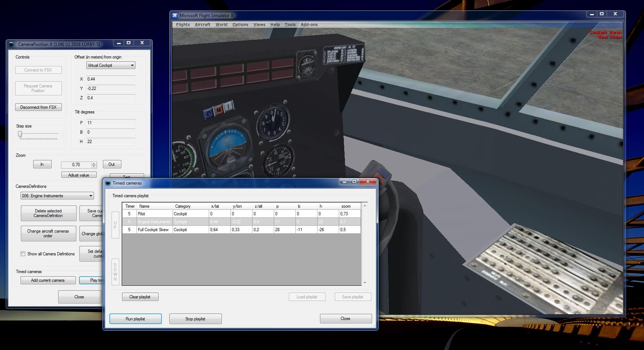Screen dimensions: 644x350
Task: Click the Timed cameras window title icon
Action: pos(108,183)
